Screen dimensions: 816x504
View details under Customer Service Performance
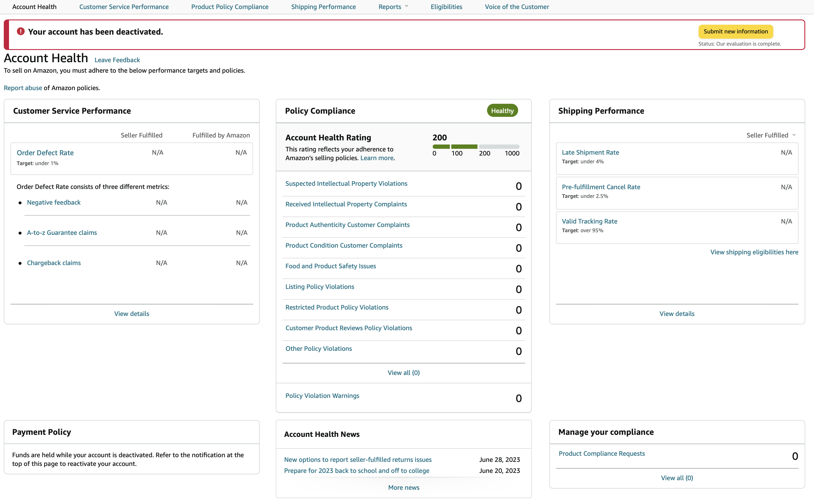132,314
